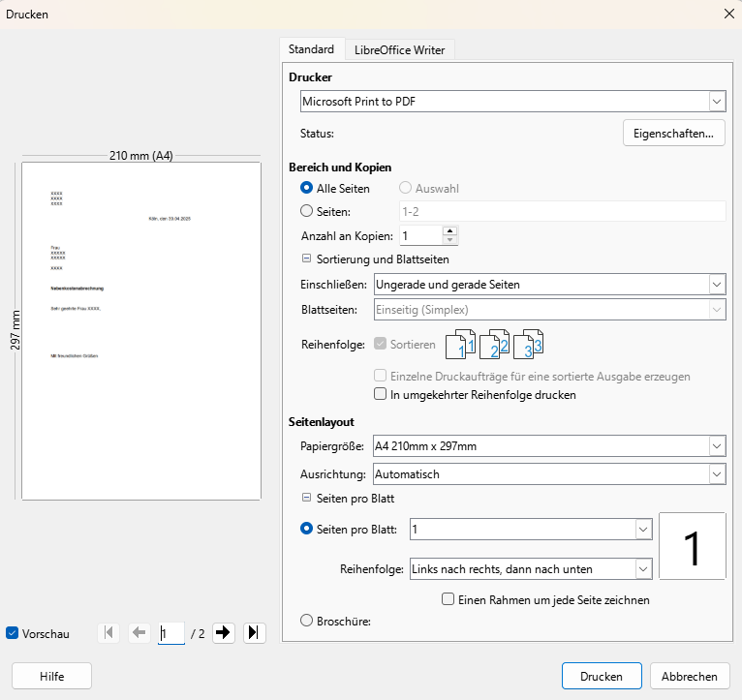Close the Drucken dialog
742x700 pixels.
(728, 15)
